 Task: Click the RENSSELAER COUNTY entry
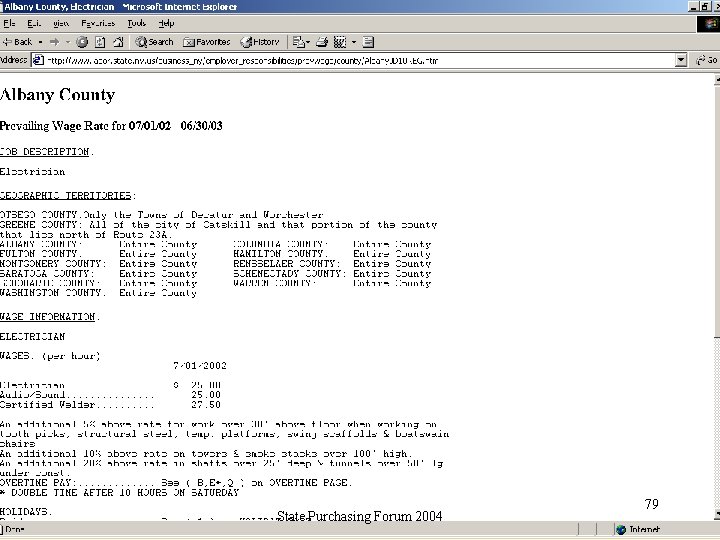click(x=332, y=264)
